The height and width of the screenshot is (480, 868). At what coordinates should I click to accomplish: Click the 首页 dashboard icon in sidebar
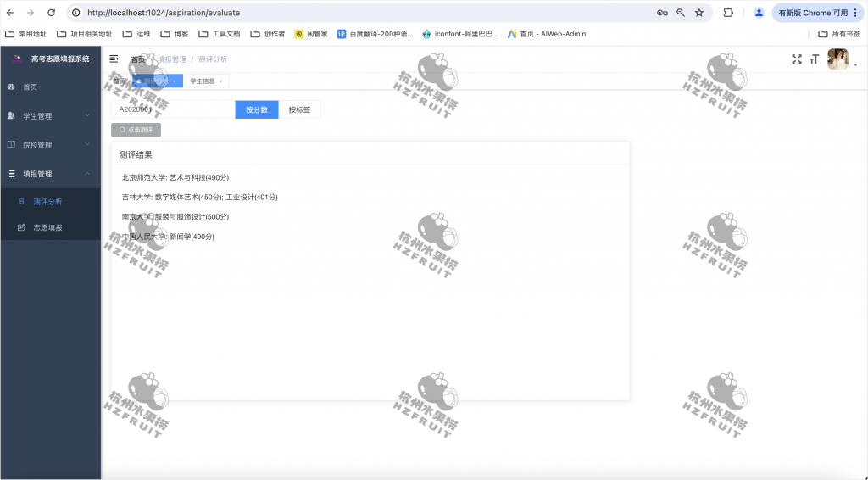tap(11, 87)
